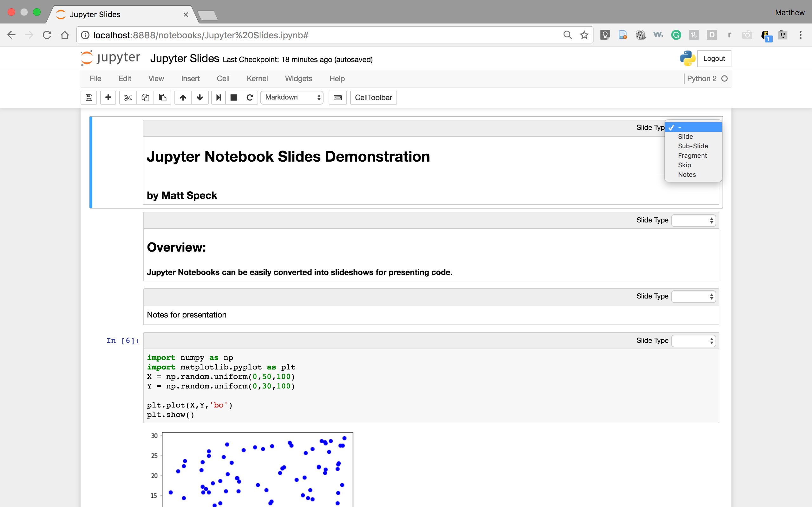
Task: Click the stop kernel icon in toolbar
Action: (x=233, y=98)
